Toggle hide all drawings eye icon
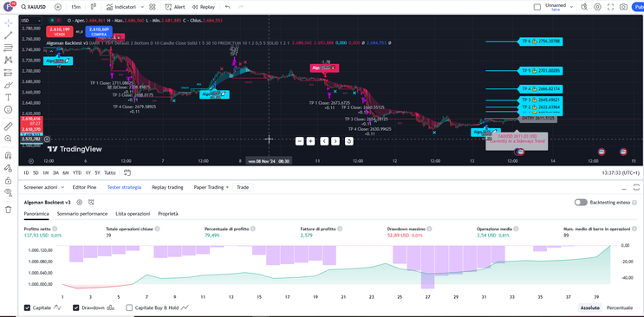 [x=8, y=192]
